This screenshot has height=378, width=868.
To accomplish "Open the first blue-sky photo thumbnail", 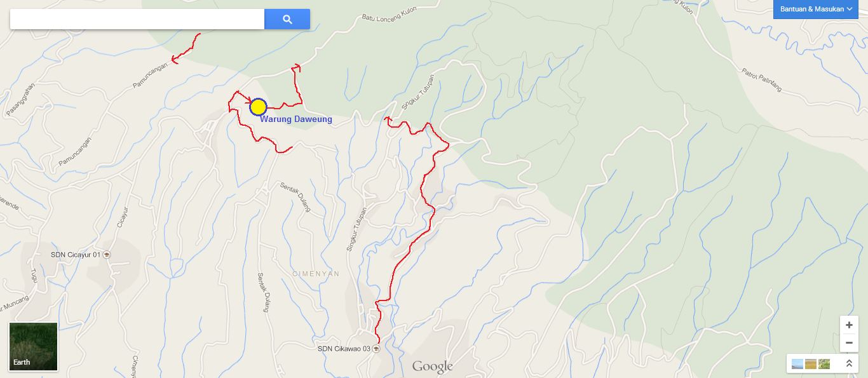I will (x=797, y=364).
